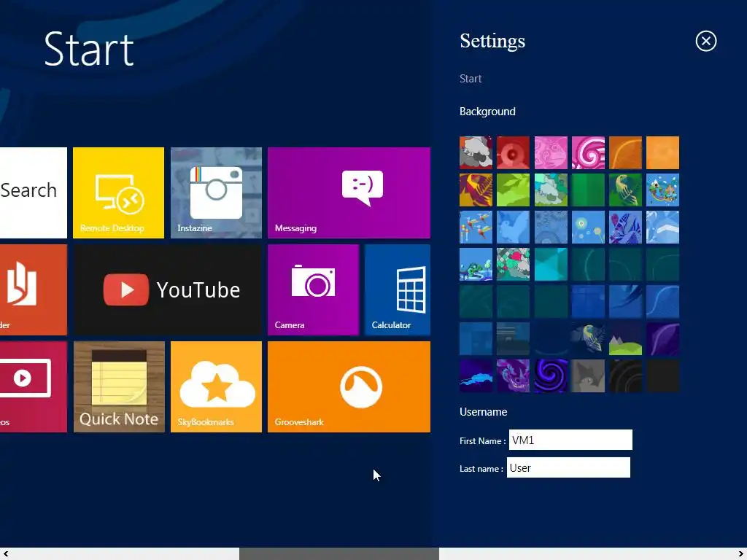Open the orange tile with the book icon
Screen dimensions: 747x560
[34, 289]
